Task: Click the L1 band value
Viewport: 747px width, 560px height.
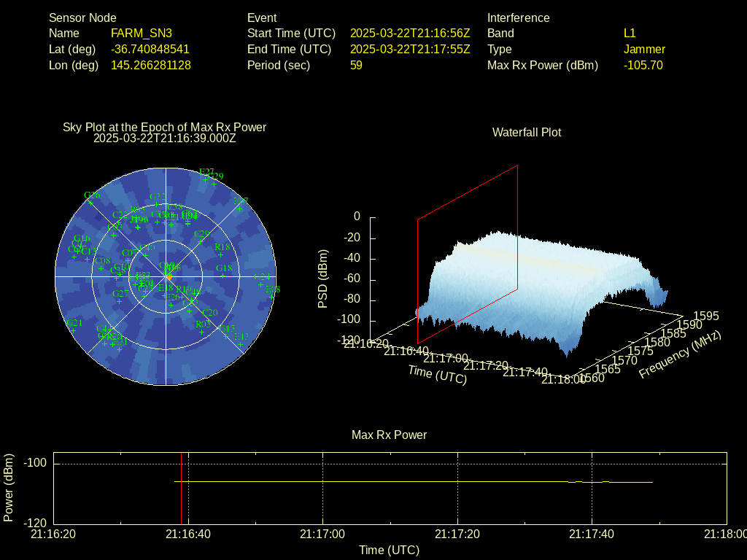Action: tap(630, 33)
